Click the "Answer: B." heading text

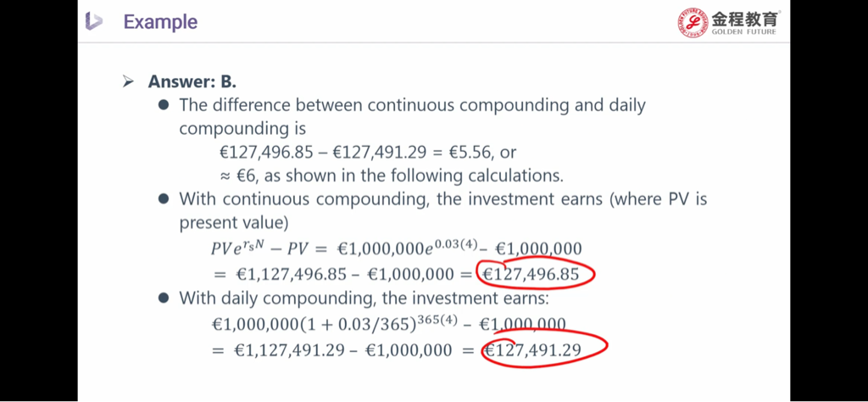[x=192, y=82]
